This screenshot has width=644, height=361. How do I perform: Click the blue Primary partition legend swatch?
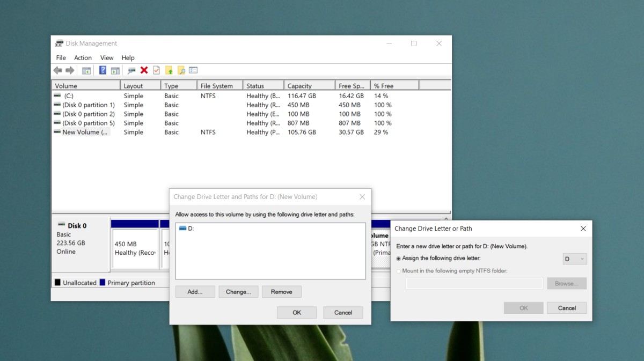[x=103, y=282]
